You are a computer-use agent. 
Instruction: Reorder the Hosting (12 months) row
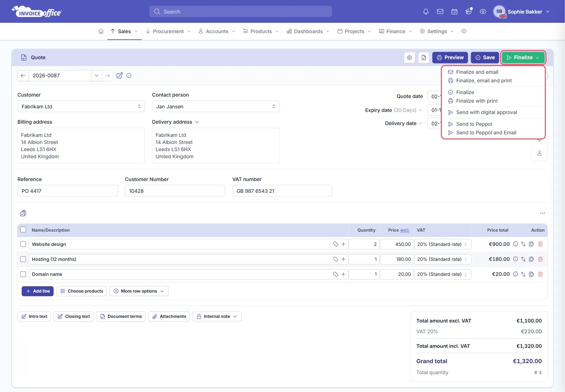coord(523,259)
